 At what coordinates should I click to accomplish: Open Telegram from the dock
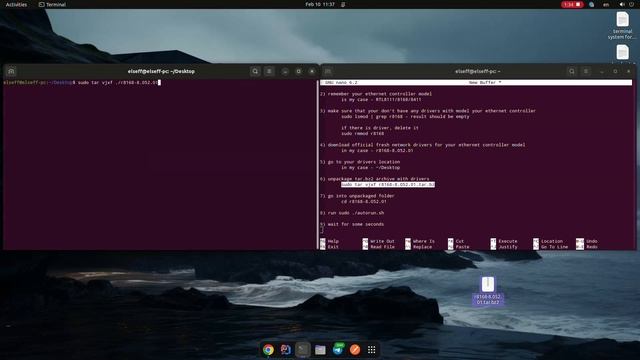tap(338, 349)
